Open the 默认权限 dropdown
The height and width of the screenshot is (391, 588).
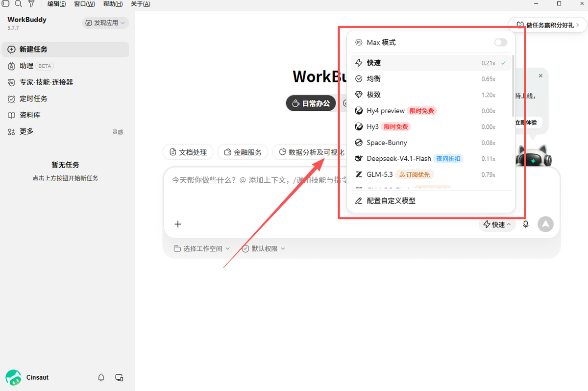tap(263, 249)
